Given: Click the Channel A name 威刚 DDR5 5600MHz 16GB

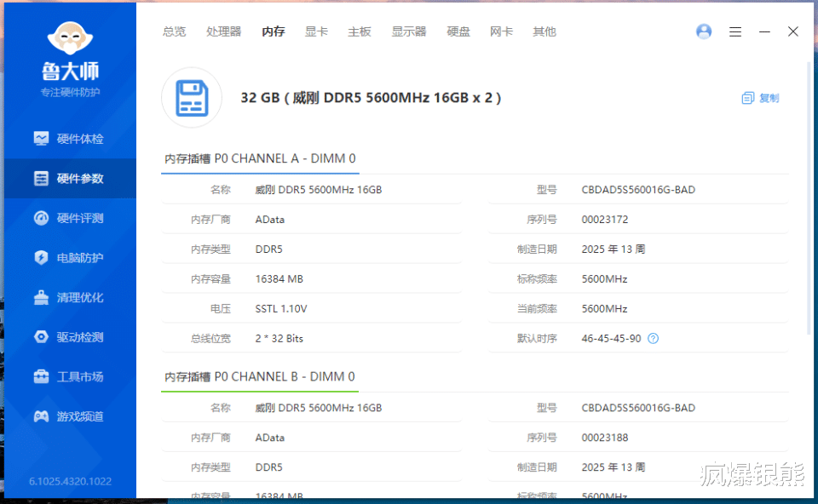Looking at the screenshot, I should [x=318, y=190].
